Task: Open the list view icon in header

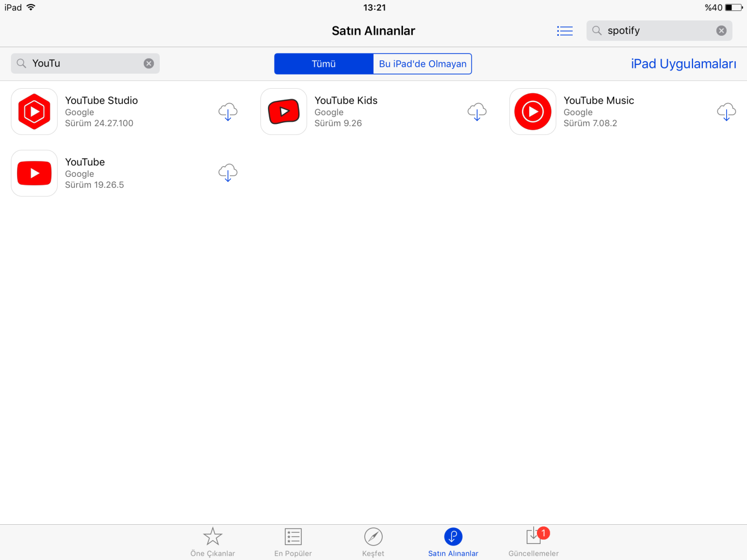Action: coord(565,31)
